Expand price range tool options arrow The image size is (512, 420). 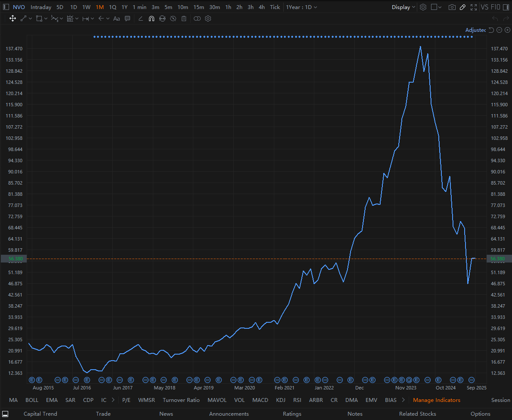93,19
